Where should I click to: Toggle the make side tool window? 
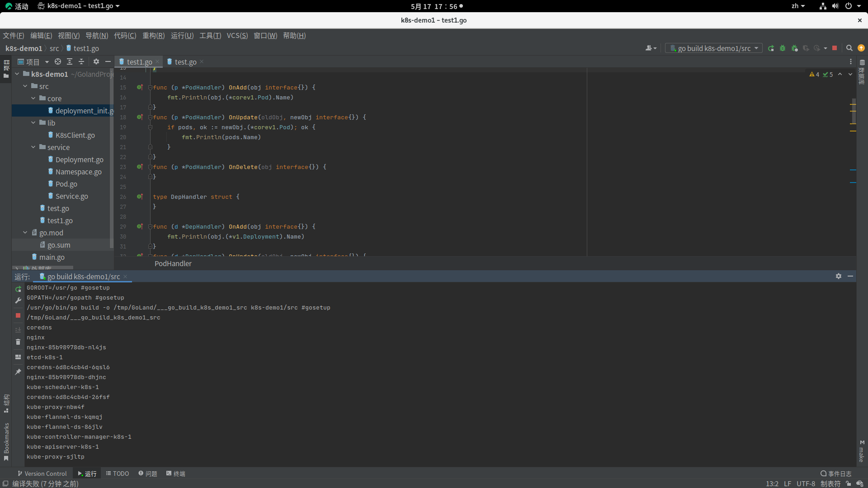(862, 451)
